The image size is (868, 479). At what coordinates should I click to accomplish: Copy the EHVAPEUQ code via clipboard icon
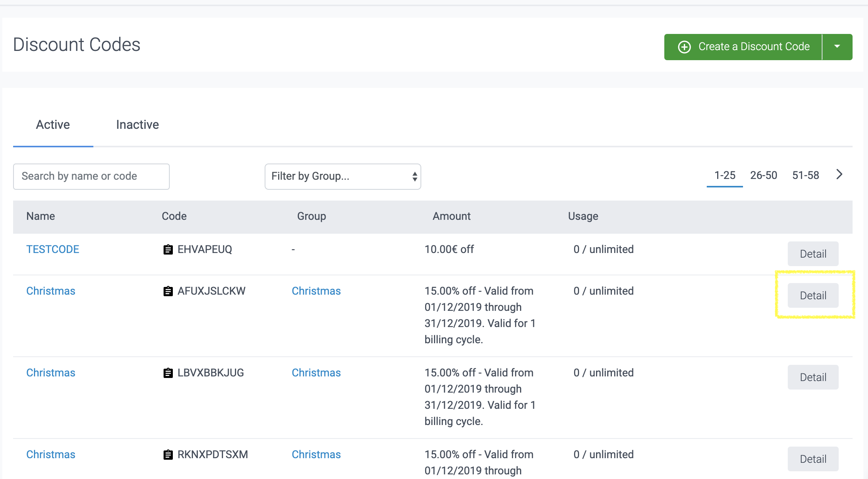click(168, 250)
